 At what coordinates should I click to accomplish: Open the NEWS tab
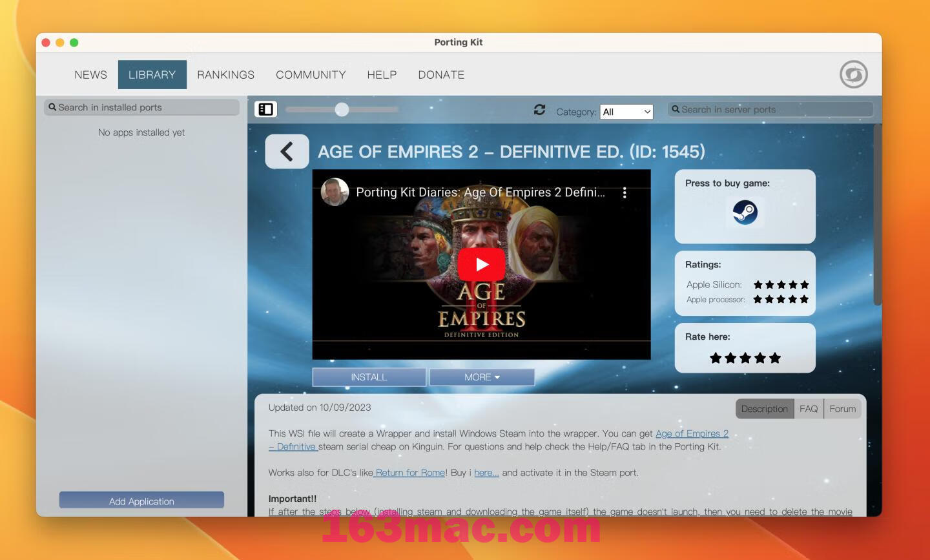pos(90,75)
